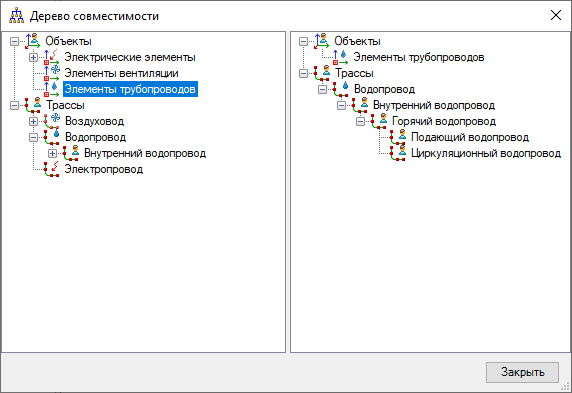Select Подающий водопровод tree item
Image resolution: width=572 pixels, height=393 pixels.
point(470,138)
